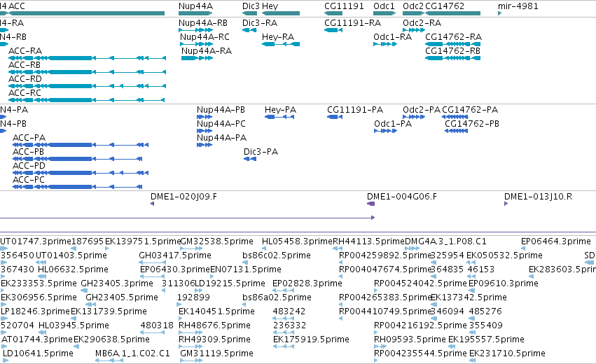Select the MB6A.1_1.C02.C1 EST label
The image size is (596, 364).
tap(132, 353)
